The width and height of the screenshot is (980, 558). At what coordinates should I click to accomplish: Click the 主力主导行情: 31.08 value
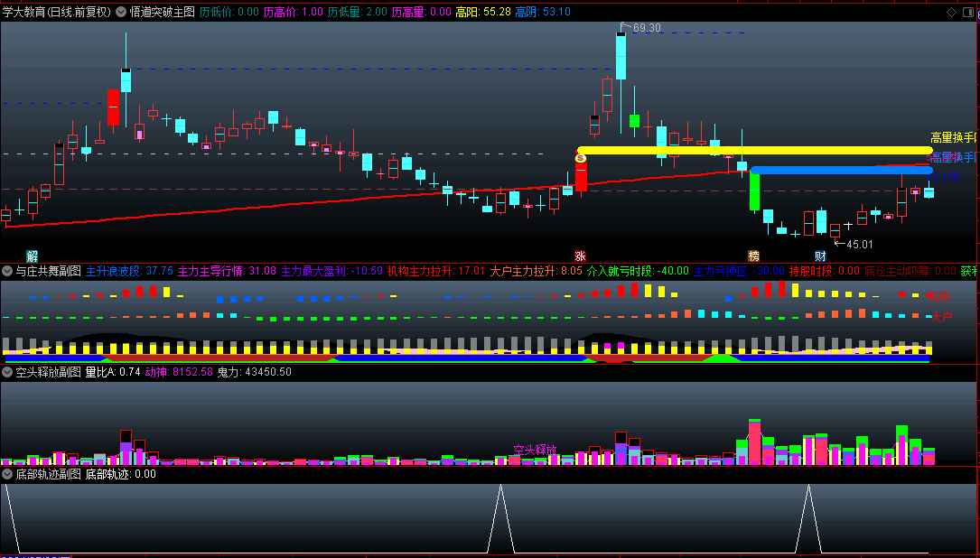point(227,271)
